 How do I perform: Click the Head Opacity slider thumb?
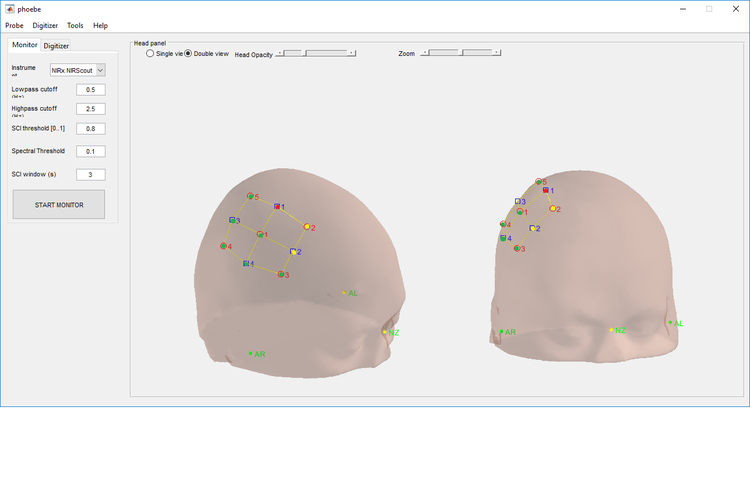pos(303,53)
